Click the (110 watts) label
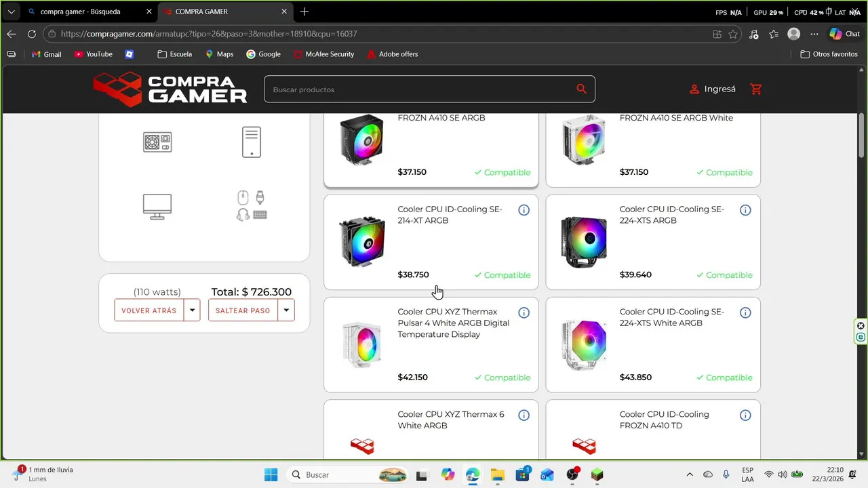This screenshot has width=868, height=488. (157, 292)
